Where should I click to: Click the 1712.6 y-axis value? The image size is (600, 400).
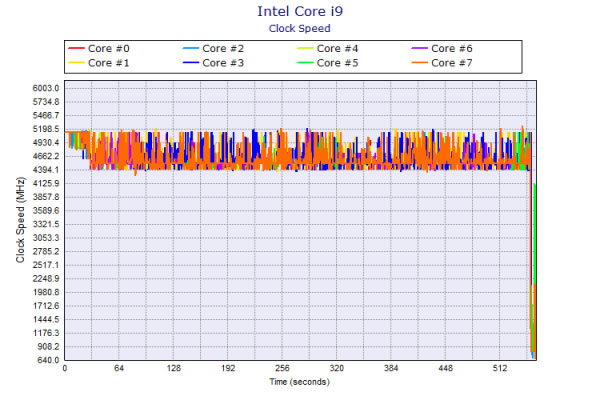point(46,306)
